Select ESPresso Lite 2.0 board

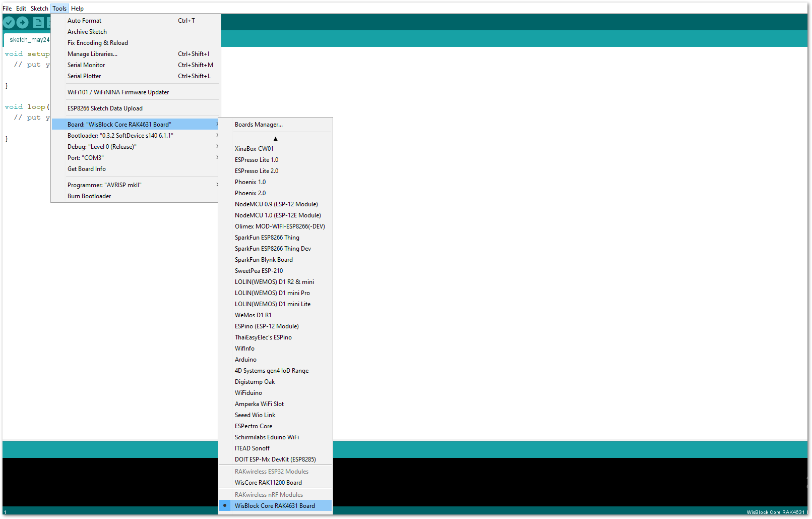[275, 171]
